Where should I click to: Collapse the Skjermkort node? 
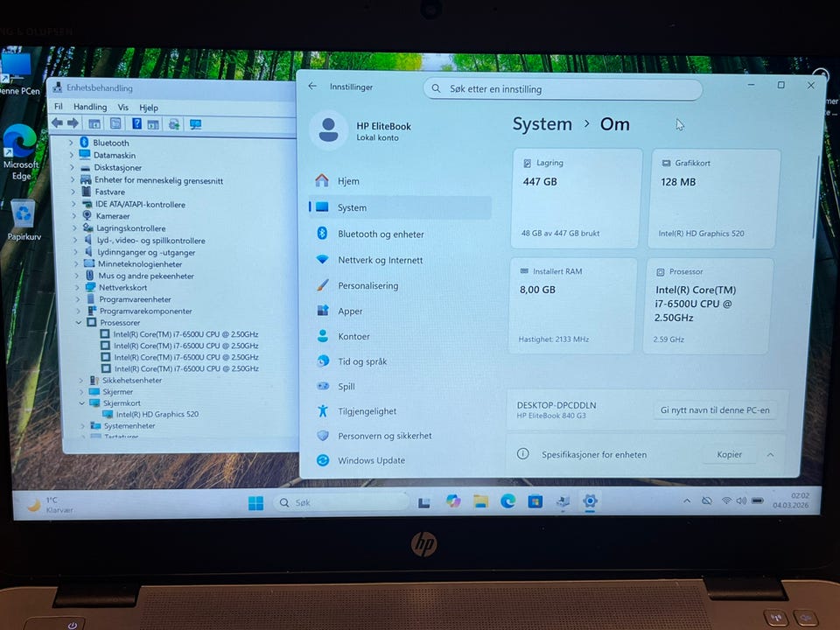[x=82, y=402]
